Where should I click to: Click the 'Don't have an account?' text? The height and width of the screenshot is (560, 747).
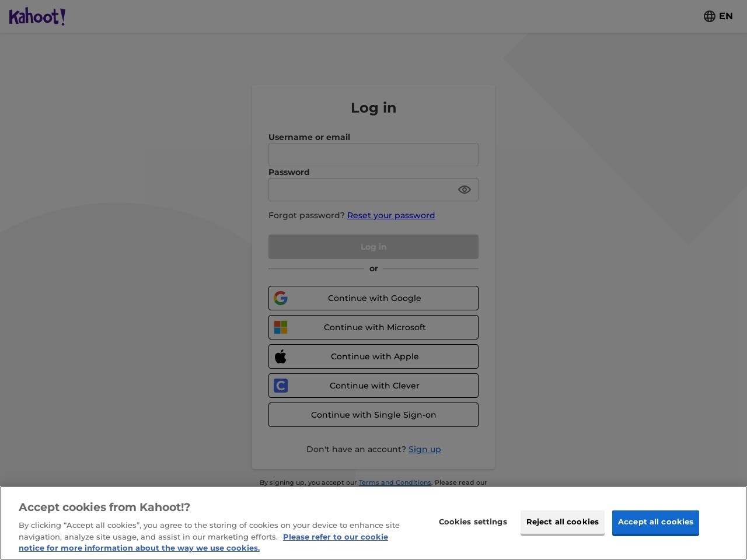coord(356,449)
